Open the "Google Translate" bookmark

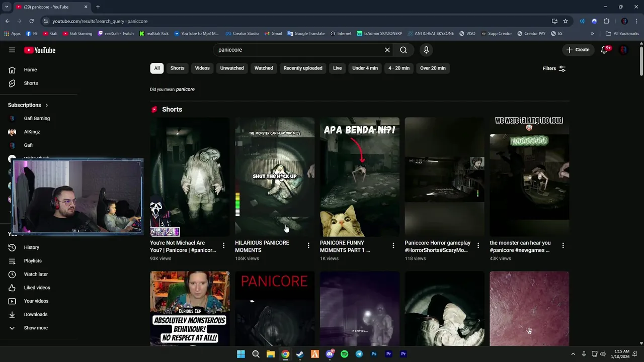click(x=306, y=34)
